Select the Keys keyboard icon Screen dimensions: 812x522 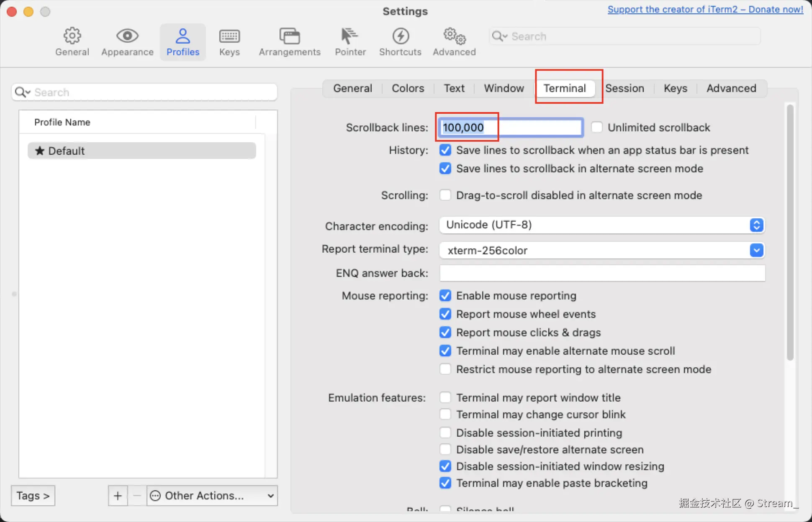229,36
